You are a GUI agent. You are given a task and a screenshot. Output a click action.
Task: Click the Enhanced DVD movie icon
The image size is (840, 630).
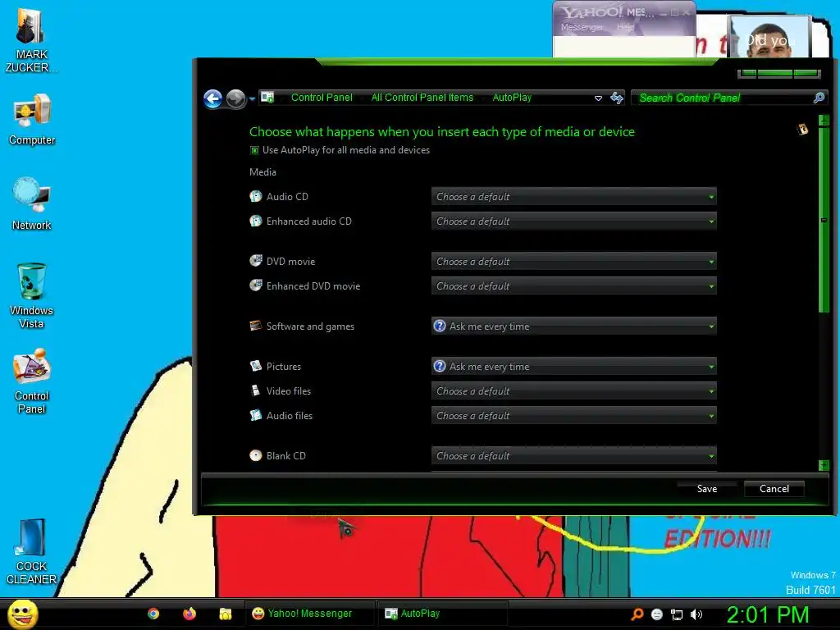[256, 285]
